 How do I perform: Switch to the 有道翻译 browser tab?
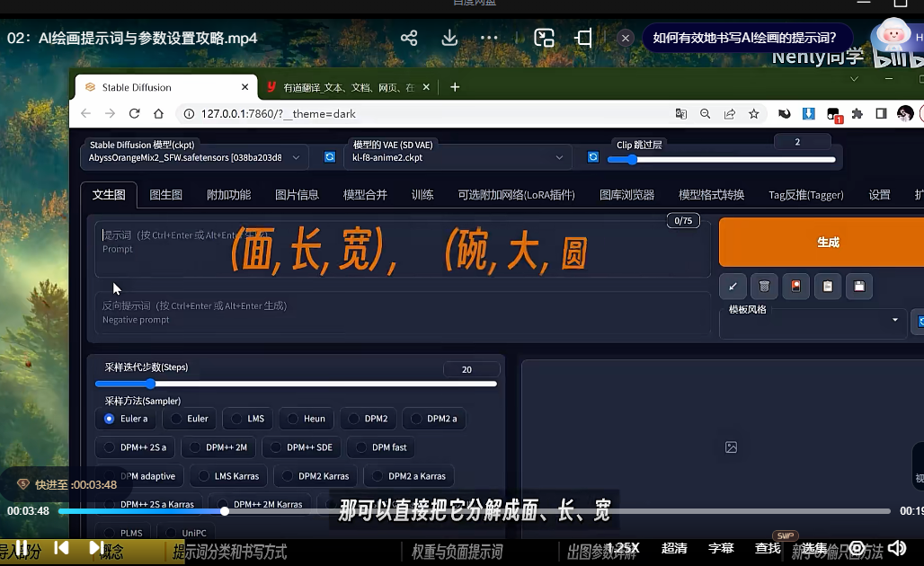(348, 87)
